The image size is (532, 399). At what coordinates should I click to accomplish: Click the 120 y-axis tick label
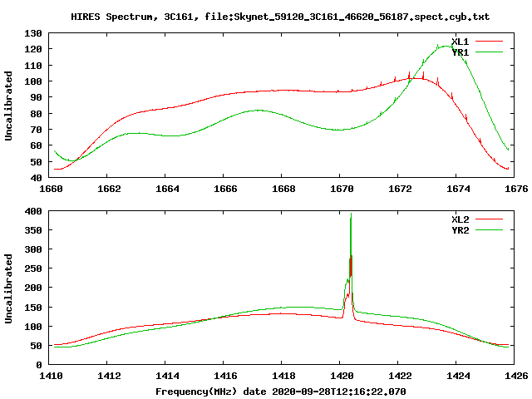click(x=33, y=49)
